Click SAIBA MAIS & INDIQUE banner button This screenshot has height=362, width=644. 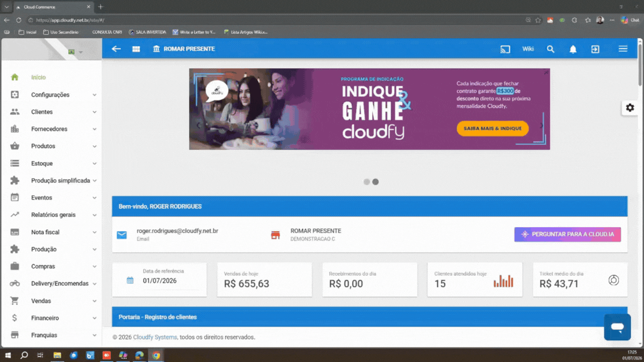[493, 128]
